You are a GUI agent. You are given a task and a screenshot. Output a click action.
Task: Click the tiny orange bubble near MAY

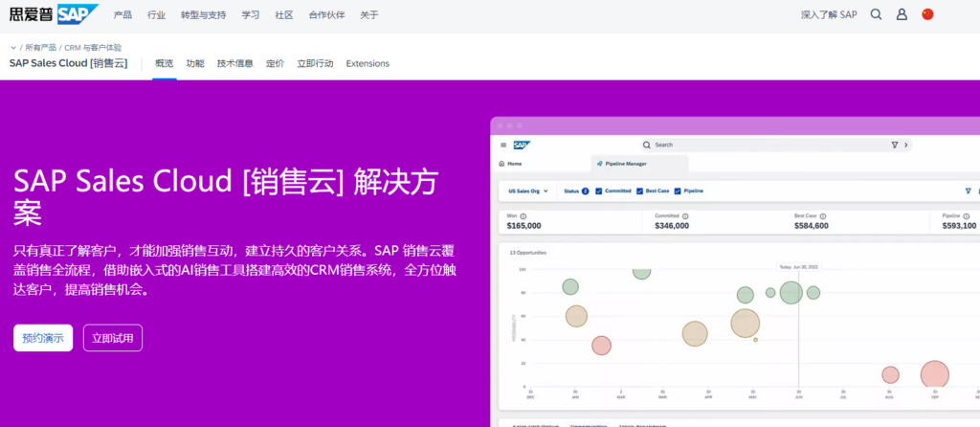[756, 340]
